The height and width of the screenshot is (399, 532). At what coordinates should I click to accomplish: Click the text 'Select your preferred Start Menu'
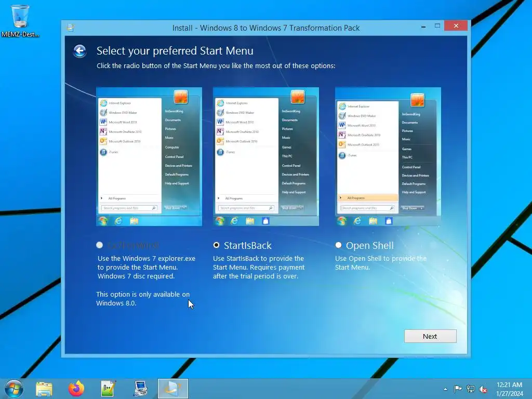(x=175, y=51)
